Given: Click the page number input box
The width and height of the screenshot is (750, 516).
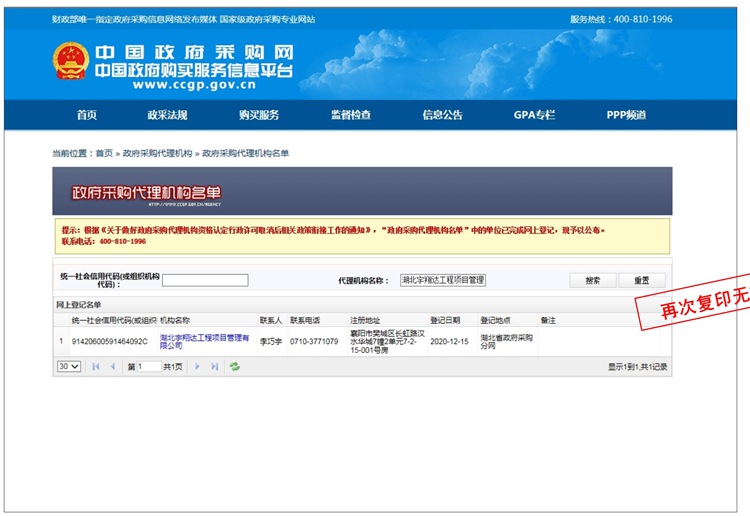Looking at the screenshot, I should [x=149, y=366].
